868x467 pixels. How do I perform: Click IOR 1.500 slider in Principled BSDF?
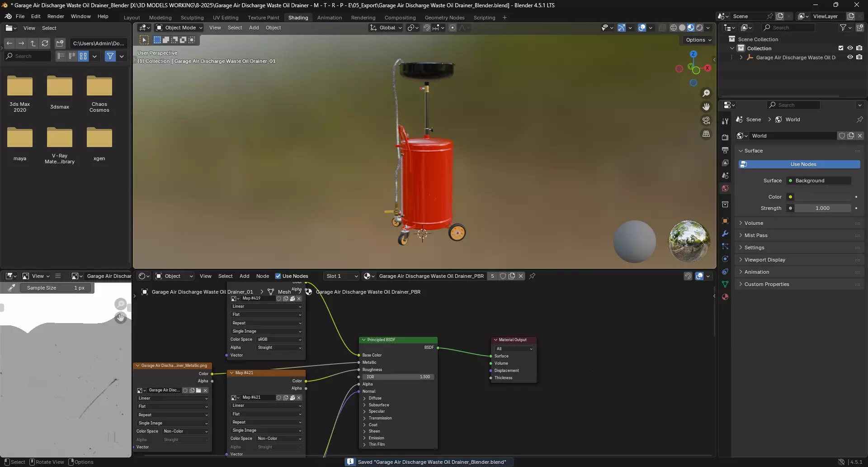coord(398,377)
